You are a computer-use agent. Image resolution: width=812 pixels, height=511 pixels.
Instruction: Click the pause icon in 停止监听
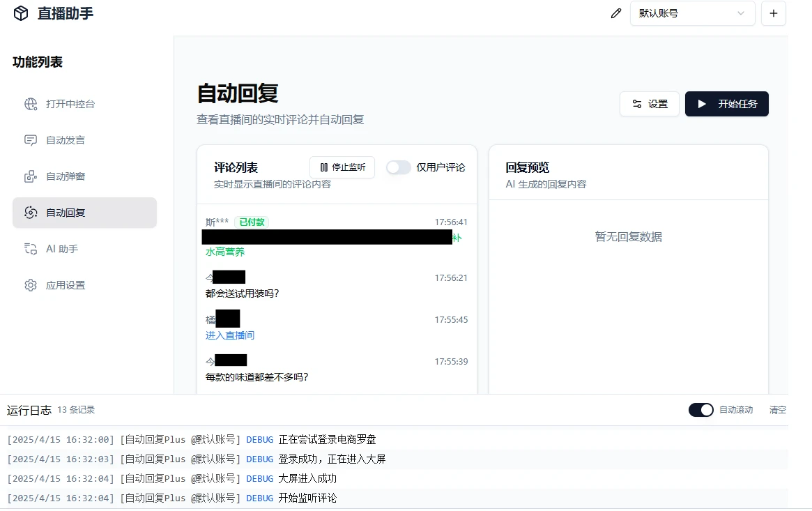[x=323, y=167]
